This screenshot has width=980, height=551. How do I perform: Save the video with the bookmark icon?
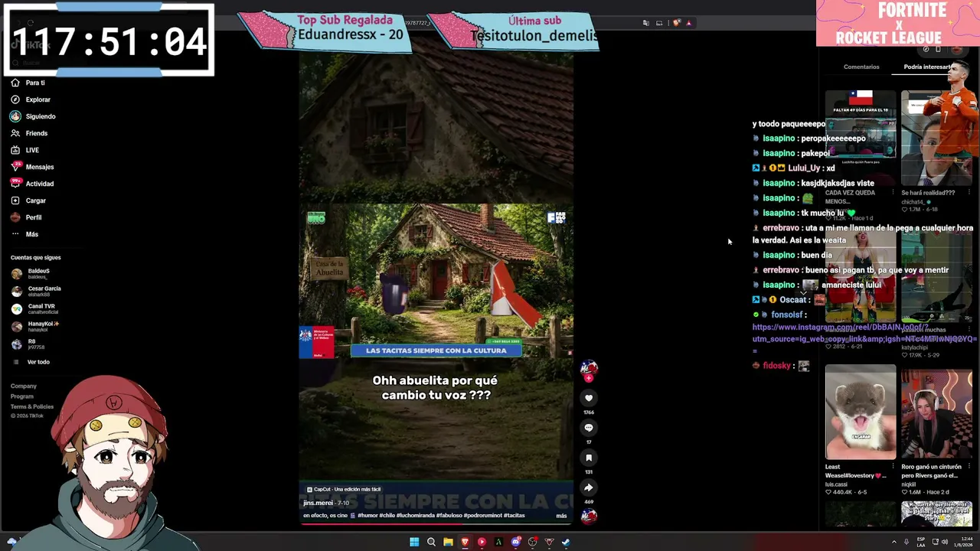click(x=589, y=458)
